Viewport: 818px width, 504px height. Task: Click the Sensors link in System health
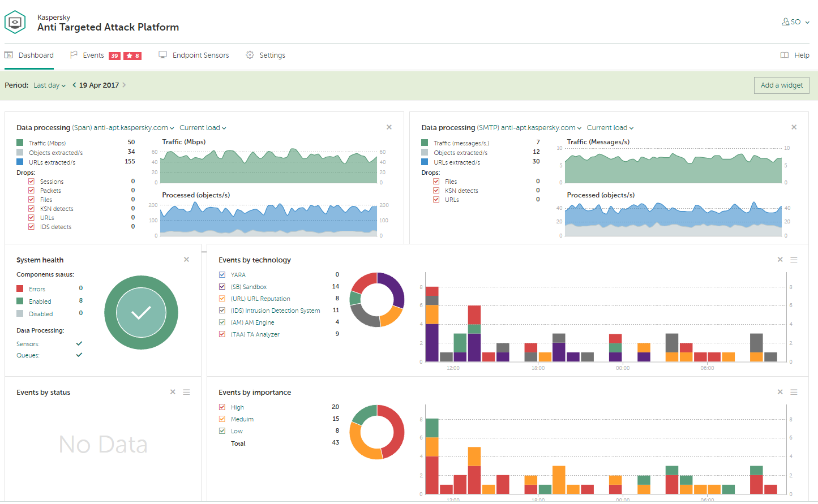28,344
